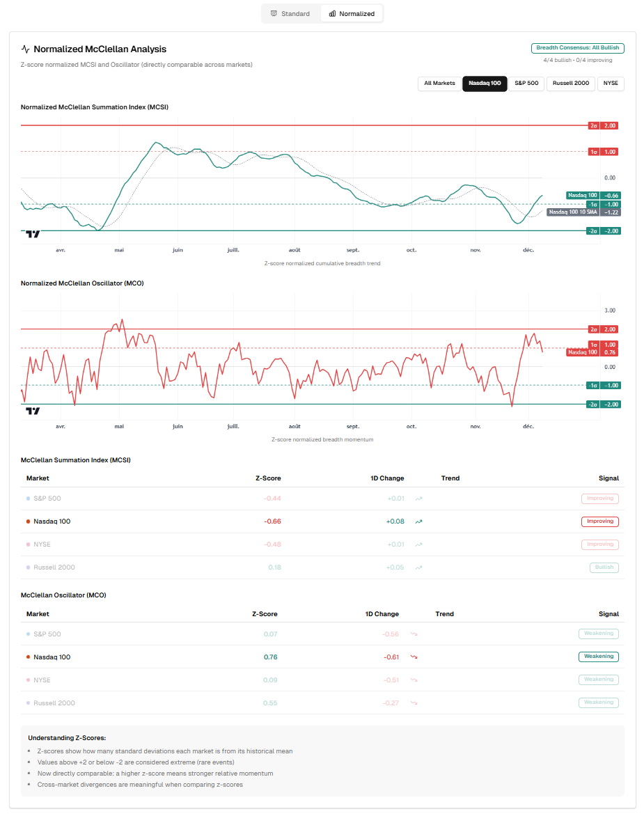Click the 1σ 1.00 label on MCSI chart
This screenshot has height=816, width=644.
[x=604, y=152]
